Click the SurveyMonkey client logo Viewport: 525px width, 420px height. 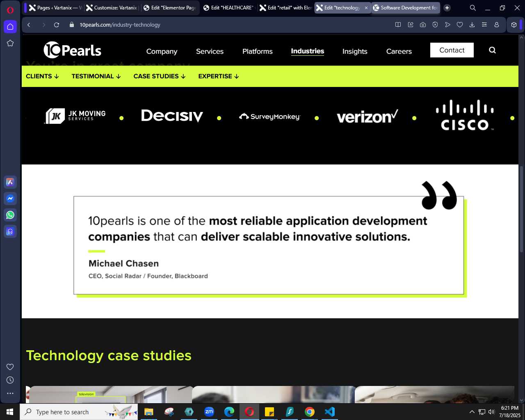269,117
